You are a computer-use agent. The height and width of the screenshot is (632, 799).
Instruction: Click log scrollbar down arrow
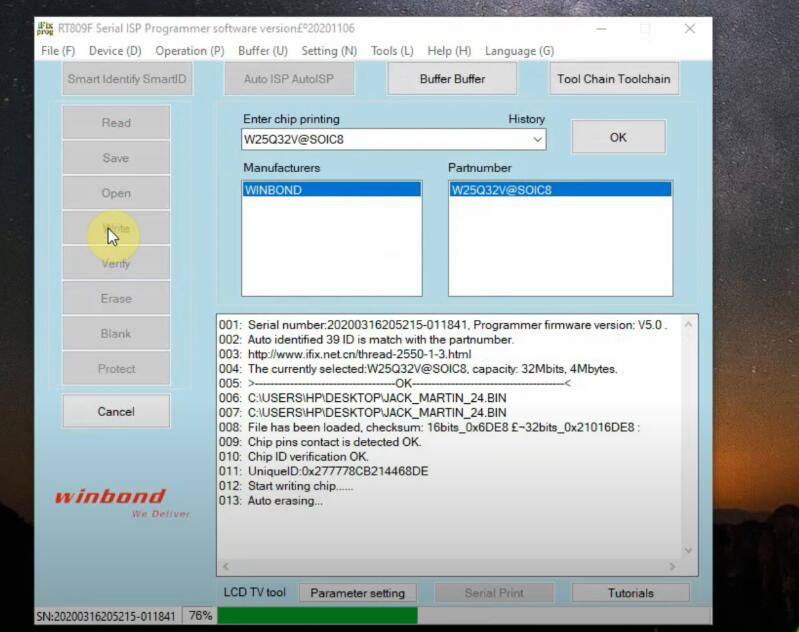coord(688,550)
